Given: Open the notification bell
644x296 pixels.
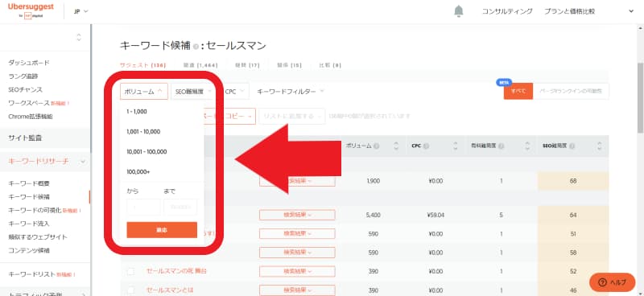Looking at the screenshot, I should coord(458,11).
